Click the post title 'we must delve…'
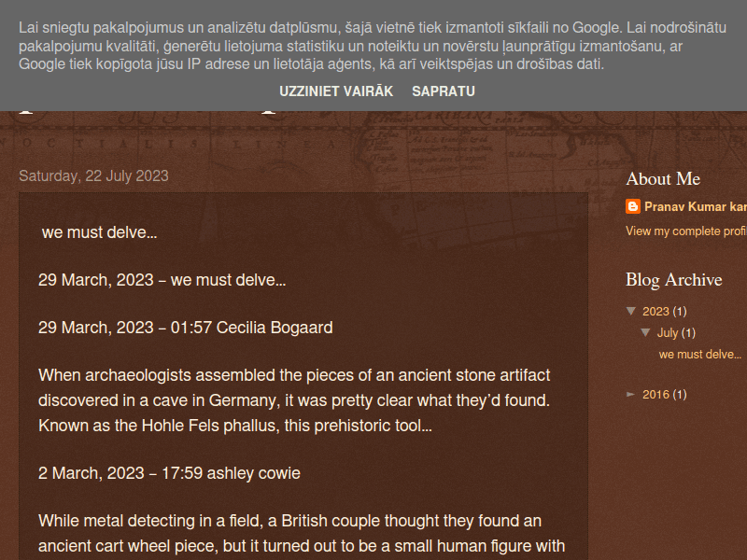Image resolution: width=747 pixels, height=560 pixels. coord(99,232)
